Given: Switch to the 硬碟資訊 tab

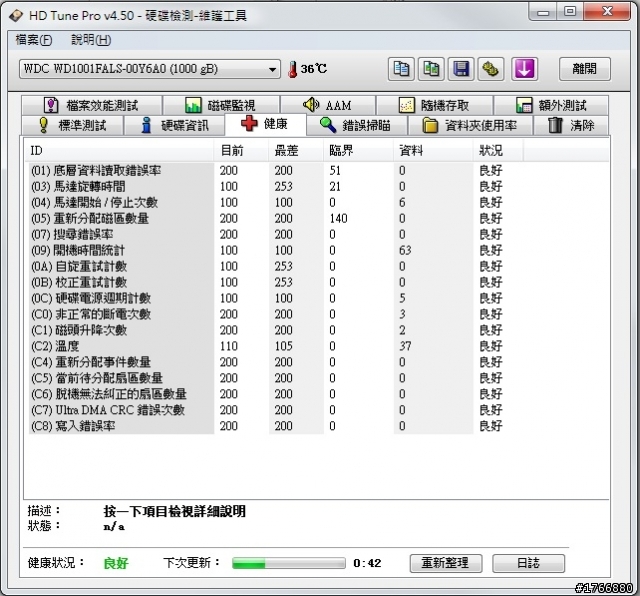Looking at the screenshot, I should coord(174,125).
